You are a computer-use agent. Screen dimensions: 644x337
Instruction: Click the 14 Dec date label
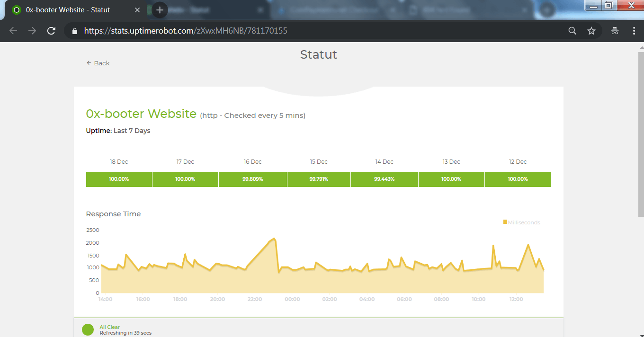click(x=385, y=162)
